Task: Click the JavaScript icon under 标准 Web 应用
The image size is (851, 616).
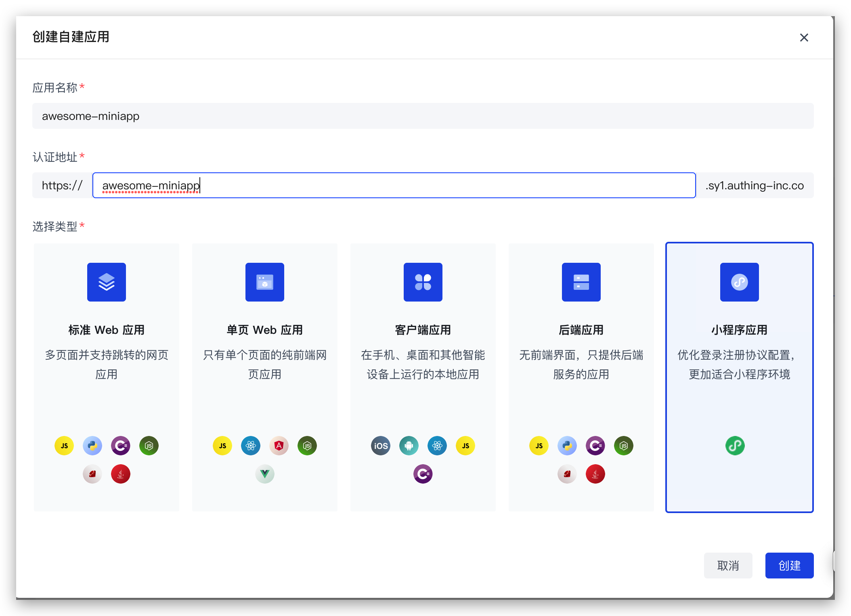Action: click(x=64, y=446)
